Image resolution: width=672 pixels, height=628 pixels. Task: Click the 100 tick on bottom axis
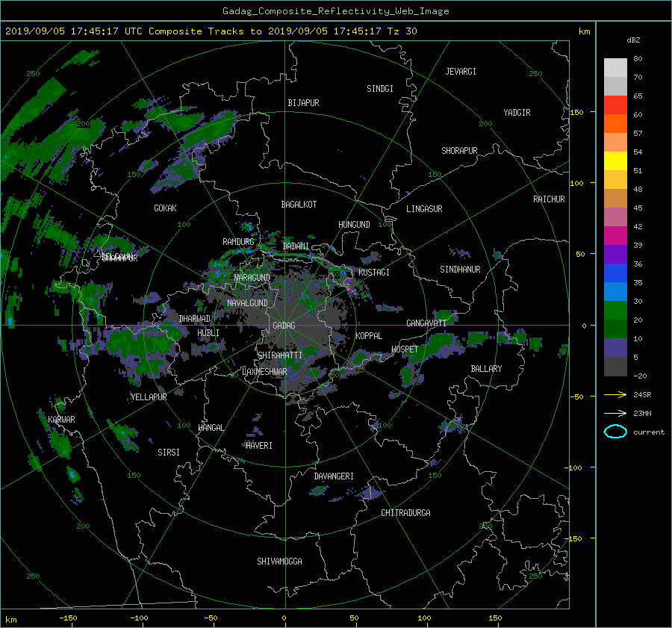[424, 618]
